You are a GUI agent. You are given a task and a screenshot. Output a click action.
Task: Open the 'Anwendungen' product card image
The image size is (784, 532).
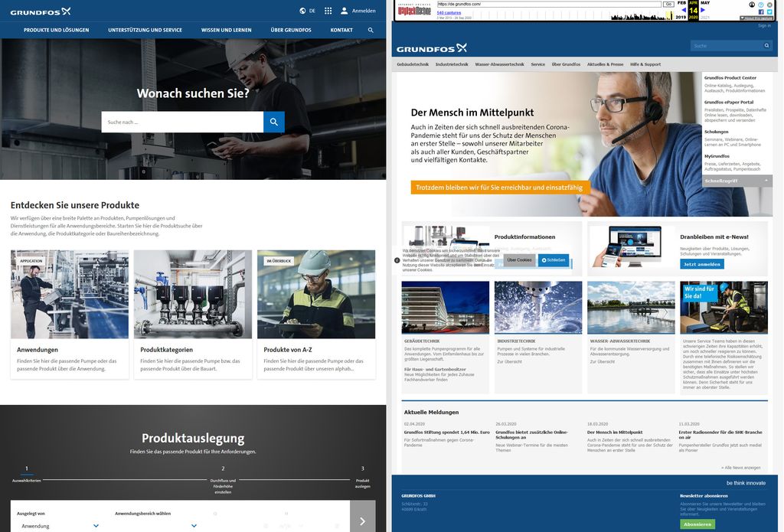tap(70, 294)
